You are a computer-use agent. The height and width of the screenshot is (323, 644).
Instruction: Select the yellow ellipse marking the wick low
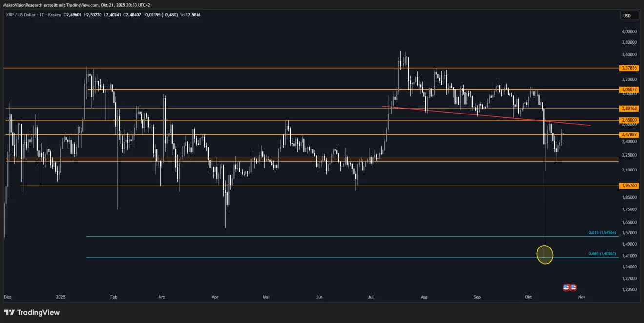544,254
